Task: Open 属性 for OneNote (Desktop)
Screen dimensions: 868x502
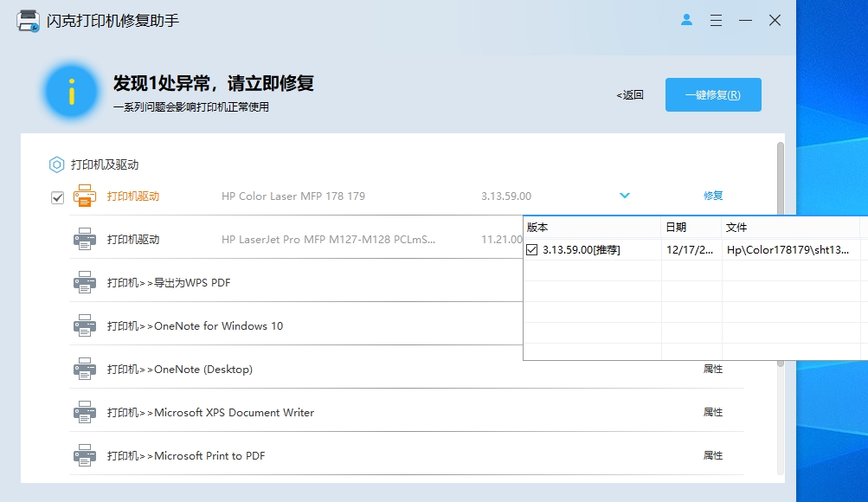Action: pos(713,369)
